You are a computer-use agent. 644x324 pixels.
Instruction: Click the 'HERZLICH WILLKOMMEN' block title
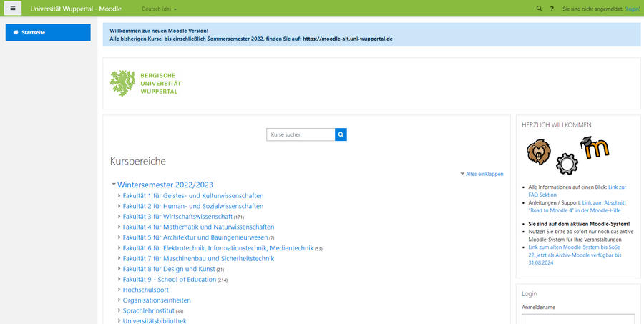click(x=557, y=125)
